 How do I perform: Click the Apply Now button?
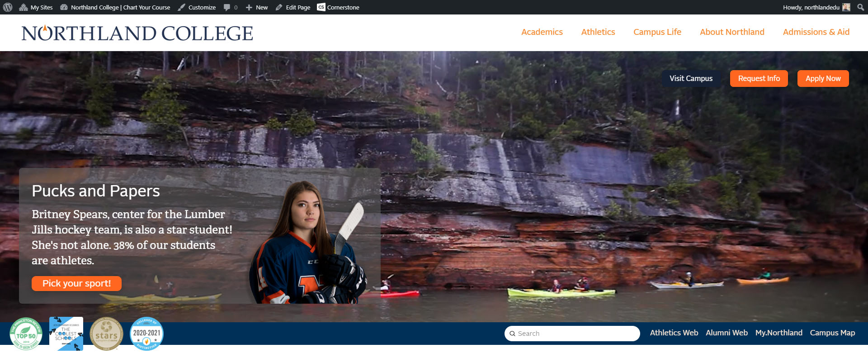823,78
